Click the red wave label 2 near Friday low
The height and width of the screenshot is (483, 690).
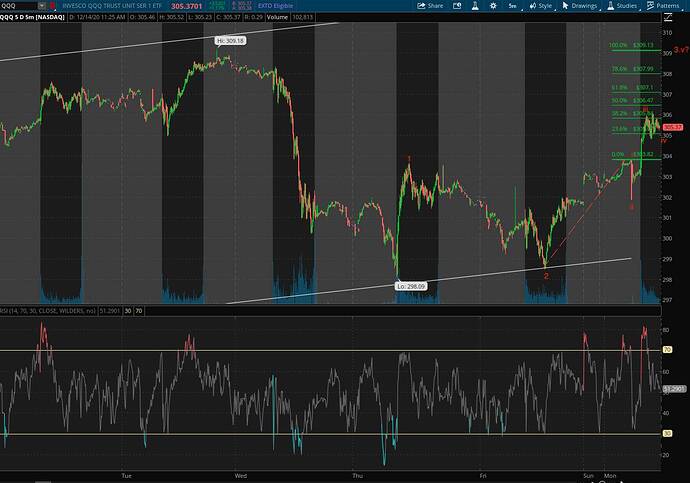(x=546, y=276)
